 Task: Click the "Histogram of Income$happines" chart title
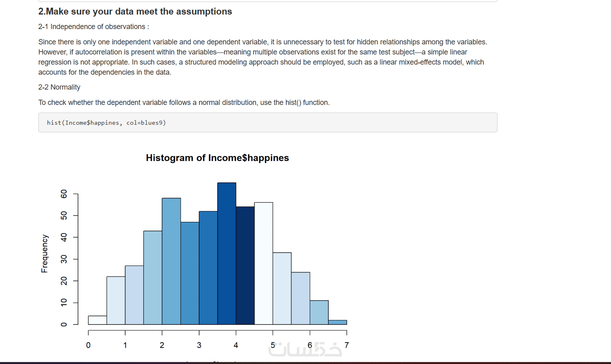click(217, 158)
